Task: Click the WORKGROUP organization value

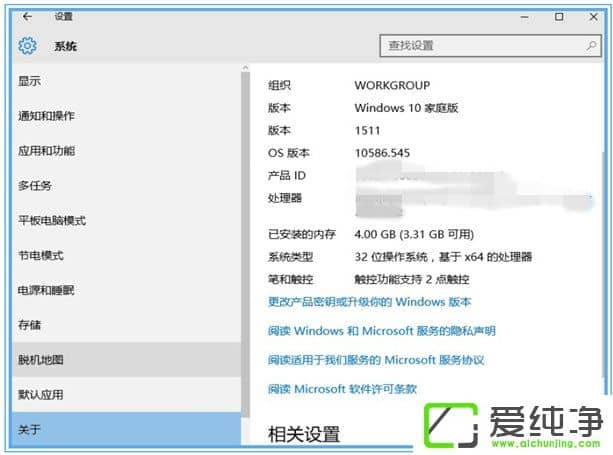Action: coord(392,85)
